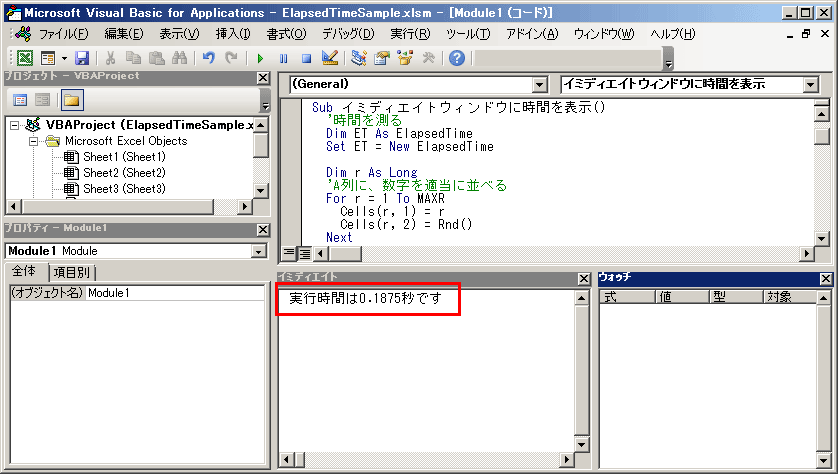838x474 pixels.
Task: Select Sheet2 (Sheet2) in the project tree
Action: 124,173
